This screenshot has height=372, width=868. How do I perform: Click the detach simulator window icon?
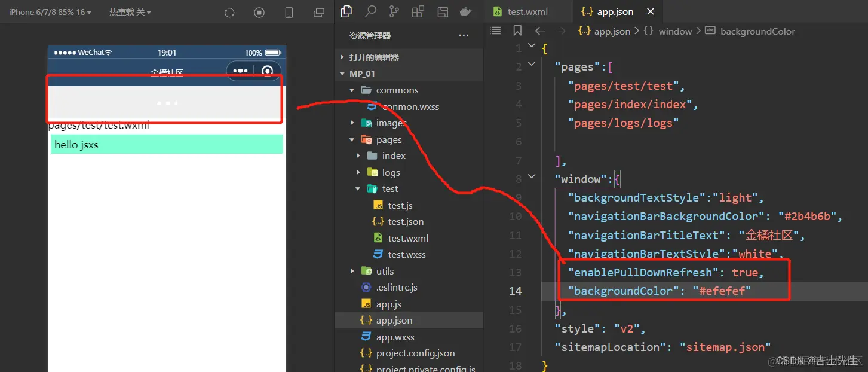[x=319, y=13]
